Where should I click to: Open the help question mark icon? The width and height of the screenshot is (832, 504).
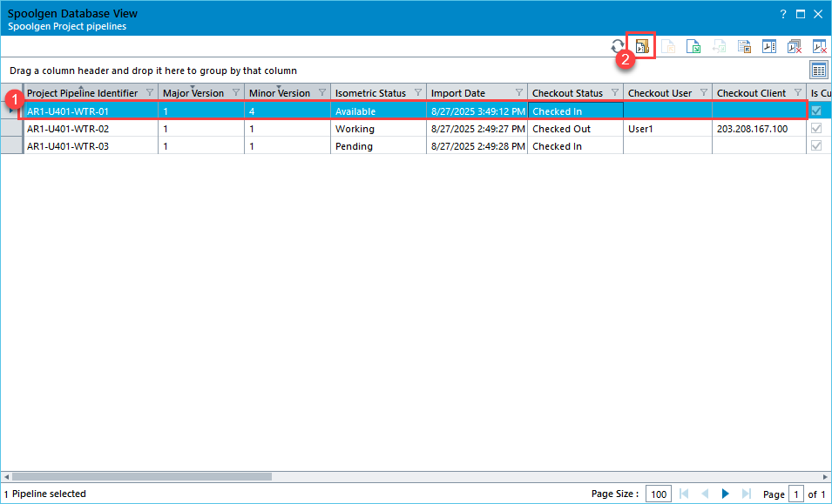click(x=782, y=14)
